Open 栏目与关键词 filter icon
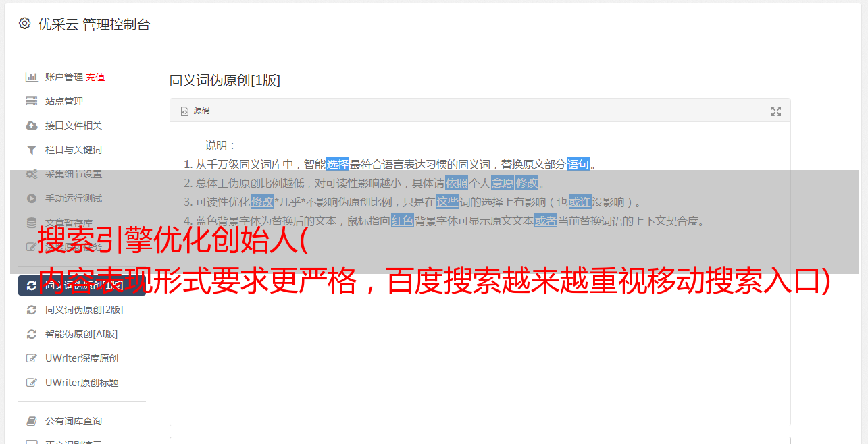 point(31,150)
